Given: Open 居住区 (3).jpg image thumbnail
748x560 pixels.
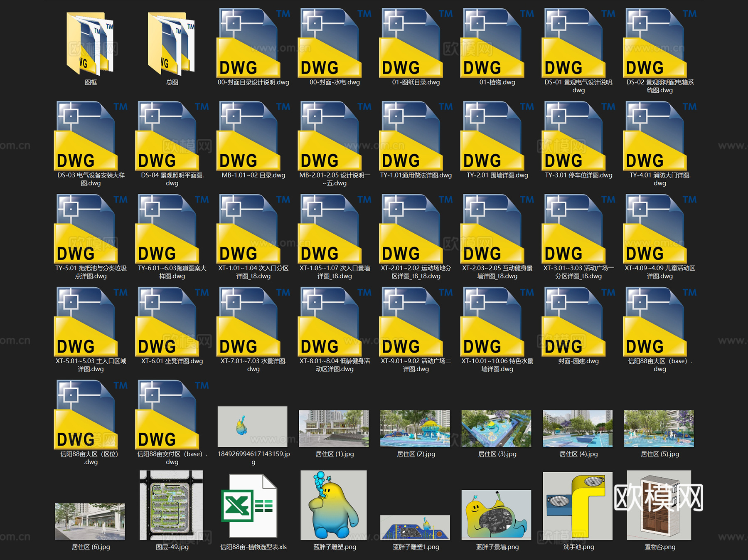Looking at the screenshot, I should [x=496, y=429].
